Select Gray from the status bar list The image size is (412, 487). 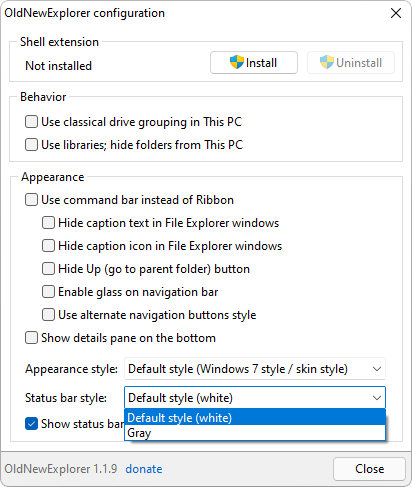255,433
